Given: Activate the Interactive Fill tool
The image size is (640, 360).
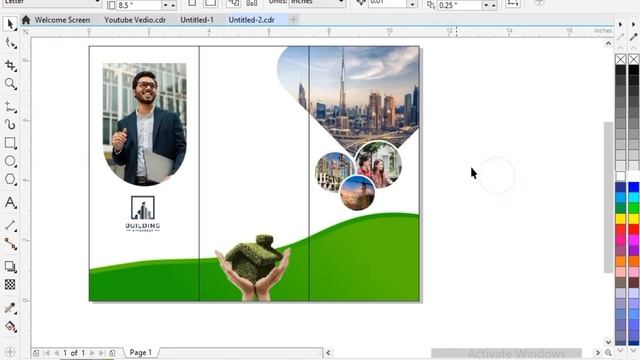Looking at the screenshot, I should coord(10,327).
